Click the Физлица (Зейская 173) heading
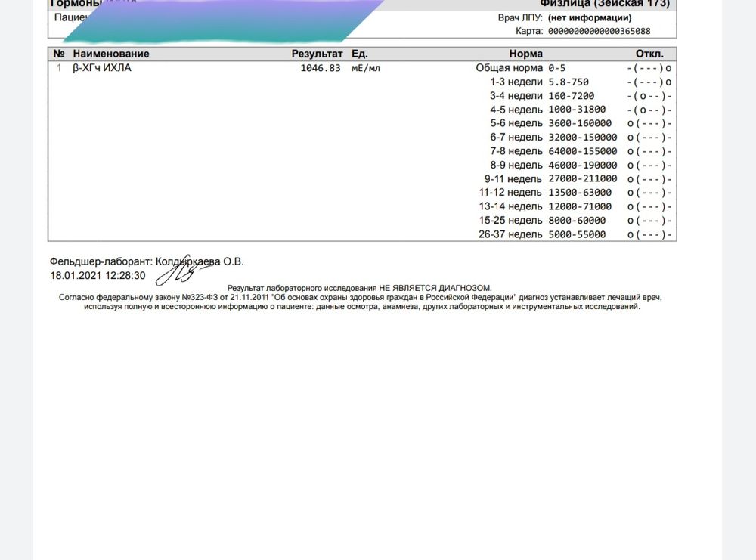Image resolution: width=756 pixels, height=560 pixels. 604,4
